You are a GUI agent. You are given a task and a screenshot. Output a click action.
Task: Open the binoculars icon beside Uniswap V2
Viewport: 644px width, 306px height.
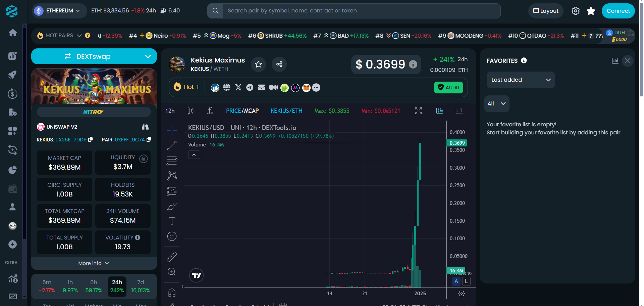pyautogui.click(x=145, y=127)
